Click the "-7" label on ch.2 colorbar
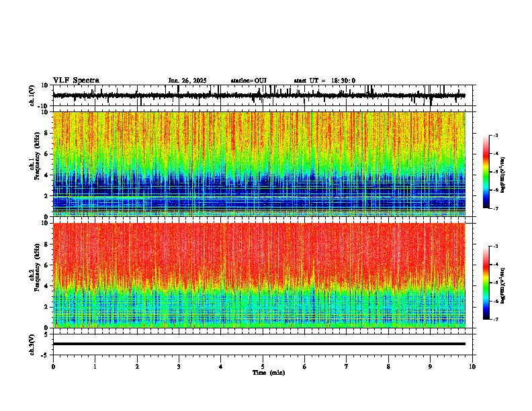532x411 pixels. [x=496, y=319]
